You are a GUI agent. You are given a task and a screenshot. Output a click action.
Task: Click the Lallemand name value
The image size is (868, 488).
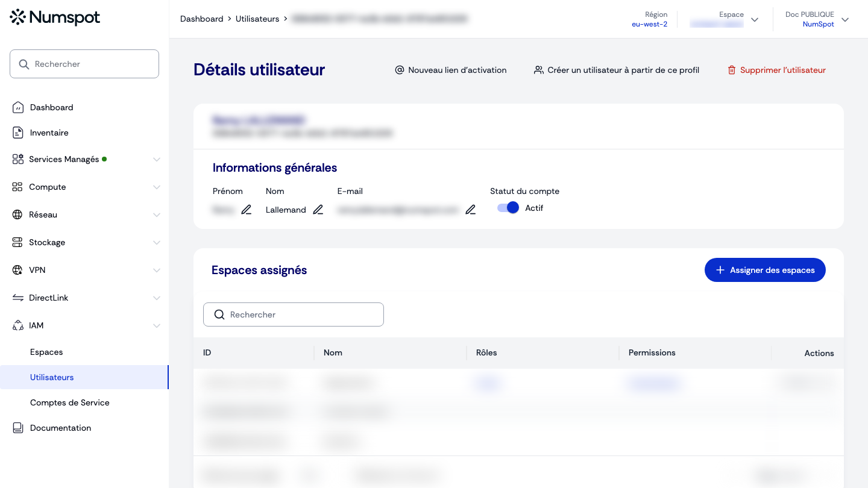click(286, 210)
